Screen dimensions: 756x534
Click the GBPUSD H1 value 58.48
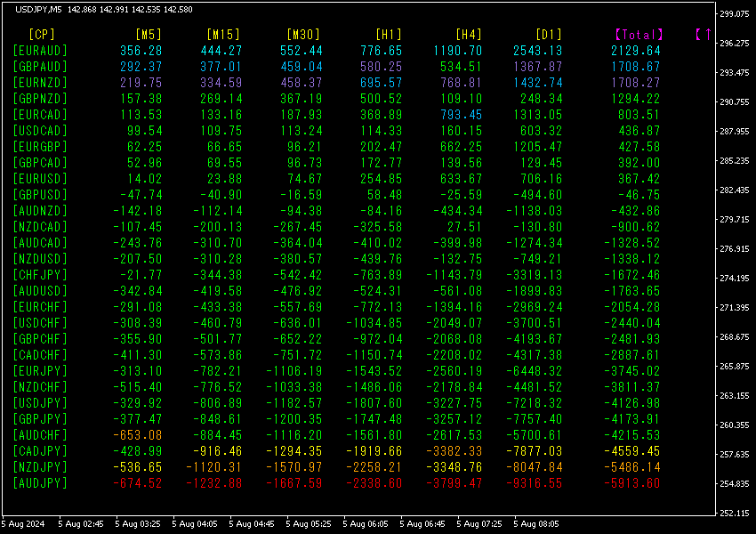pyautogui.click(x=385, y=194)
